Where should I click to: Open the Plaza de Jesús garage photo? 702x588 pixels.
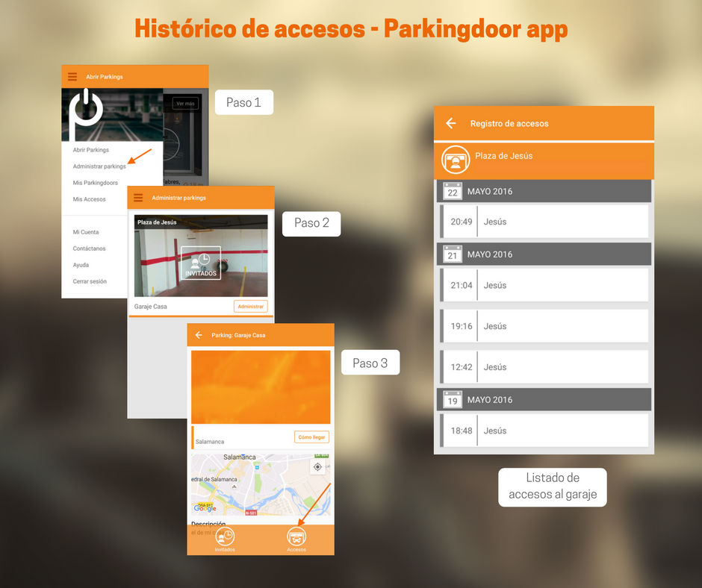[201, 256]
